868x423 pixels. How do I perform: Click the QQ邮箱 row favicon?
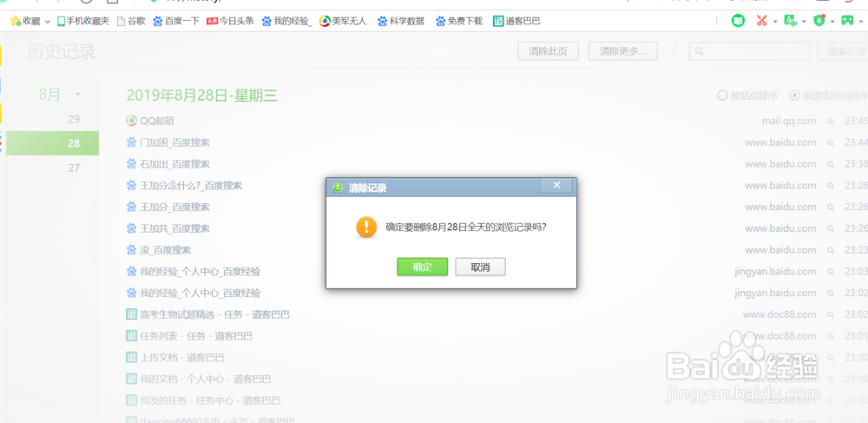tap(131, 121)
